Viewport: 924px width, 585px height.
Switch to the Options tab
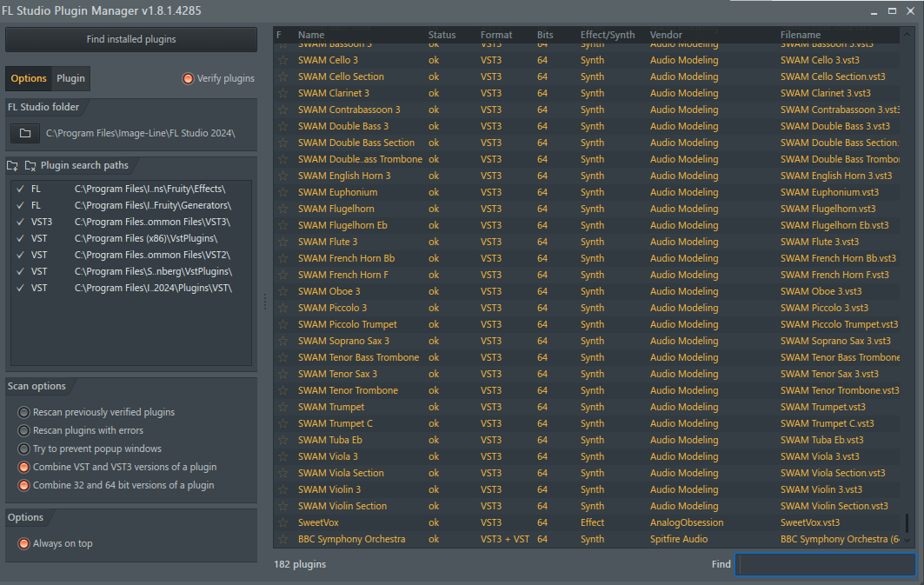tap(29, 78)
